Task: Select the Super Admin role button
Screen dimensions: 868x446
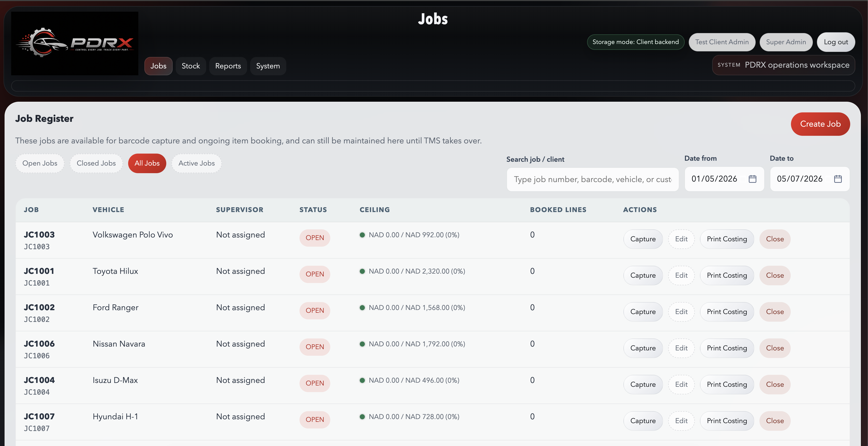Action: [786, 42]
